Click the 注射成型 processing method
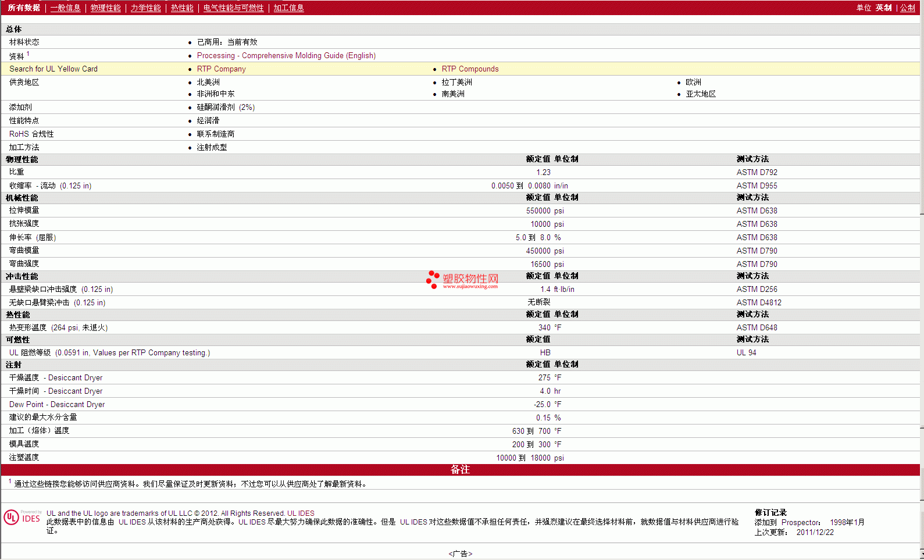 coord(212,147)
